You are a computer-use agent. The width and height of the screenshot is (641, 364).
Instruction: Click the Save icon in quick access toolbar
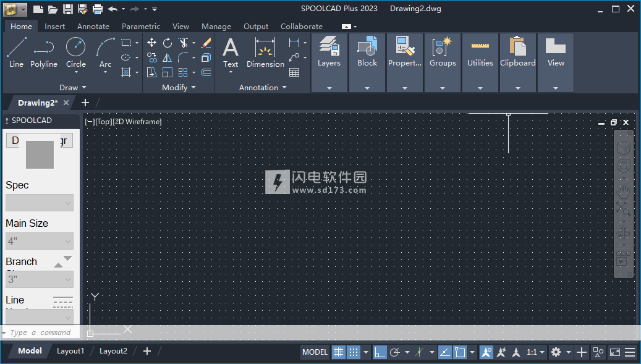(x=68, y=9)
